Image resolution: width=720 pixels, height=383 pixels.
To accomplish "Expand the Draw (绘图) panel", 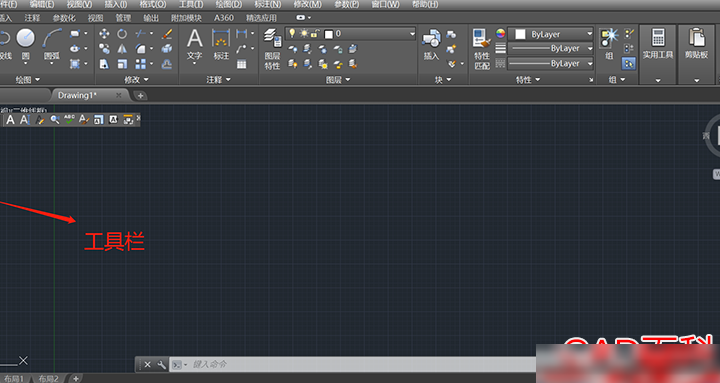I will point(28,80).
